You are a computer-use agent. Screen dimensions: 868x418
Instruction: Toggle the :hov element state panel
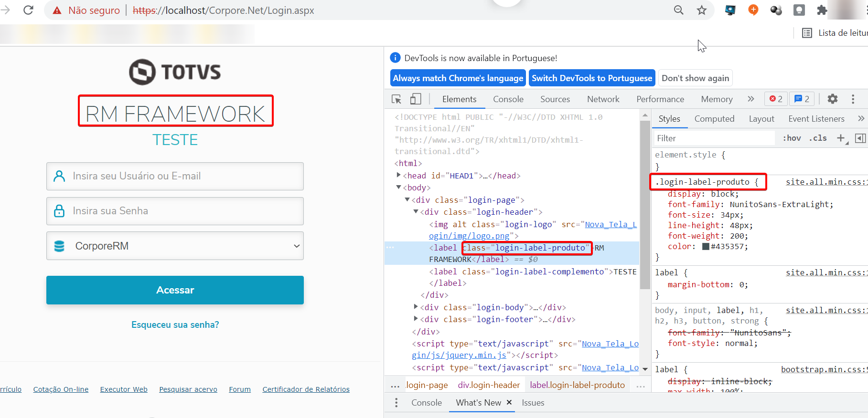(792, 138)
